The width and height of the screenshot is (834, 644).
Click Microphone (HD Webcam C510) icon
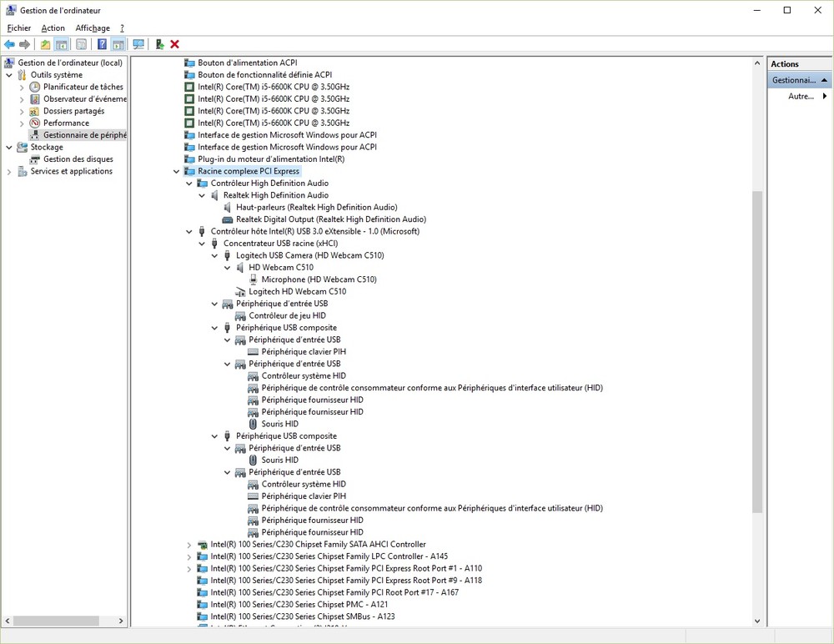point(254,279)
